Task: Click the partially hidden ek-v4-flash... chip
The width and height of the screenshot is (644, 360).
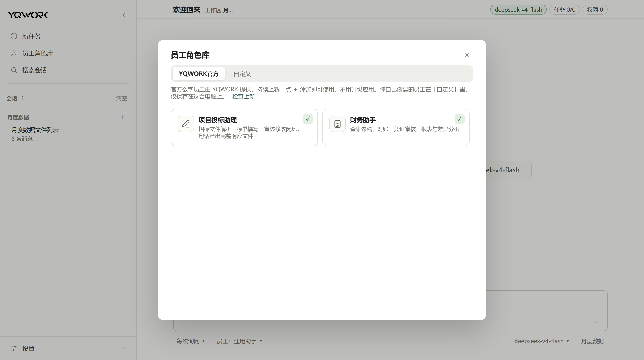Action: coord(509,170)
